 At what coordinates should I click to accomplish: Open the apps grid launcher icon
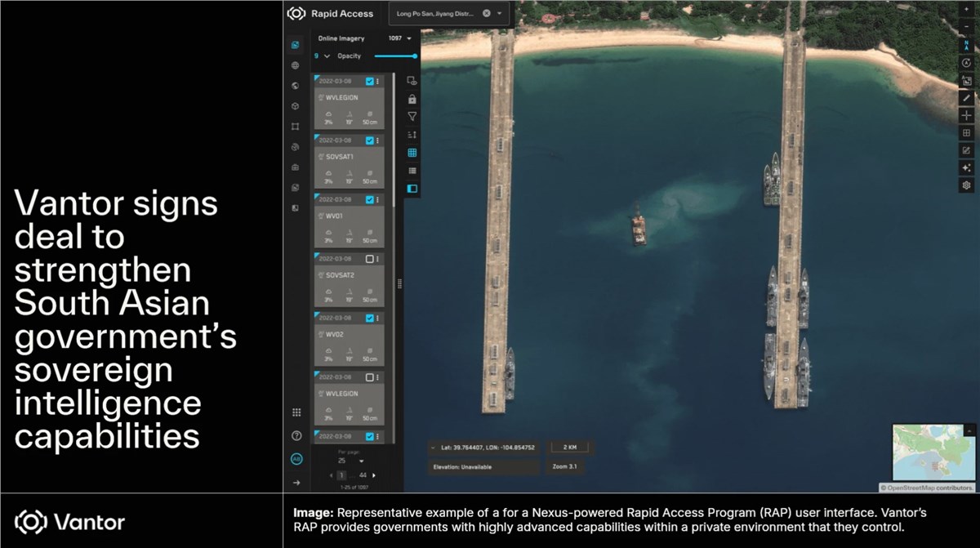(296, 413)
